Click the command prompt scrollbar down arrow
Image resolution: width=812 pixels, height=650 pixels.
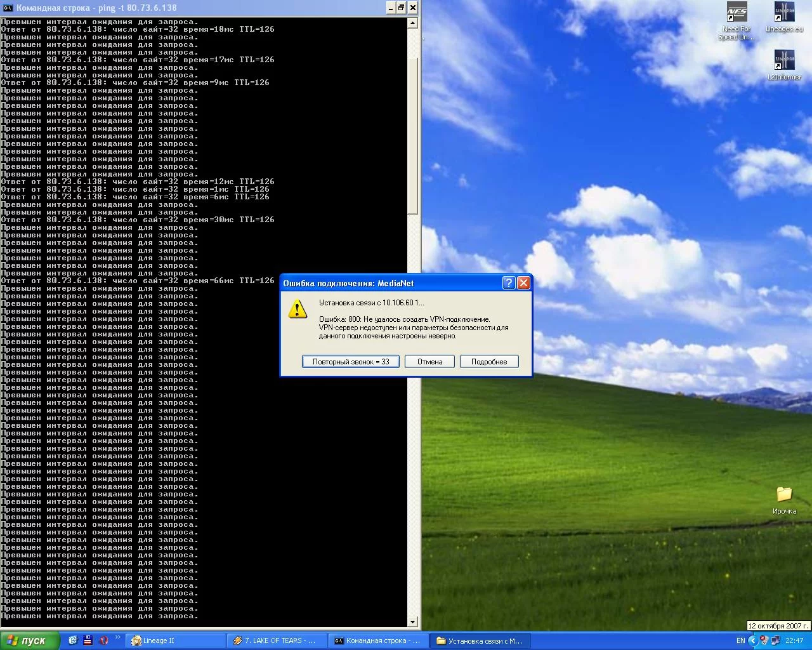click(412, 621)
